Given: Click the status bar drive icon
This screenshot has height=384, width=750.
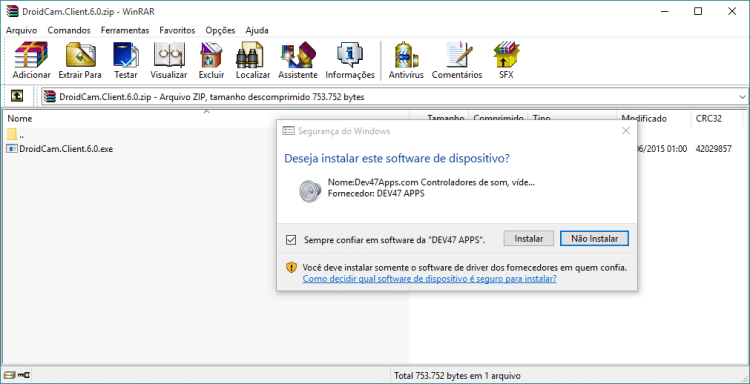Looking at the screenshot, I should click(10, 375).
